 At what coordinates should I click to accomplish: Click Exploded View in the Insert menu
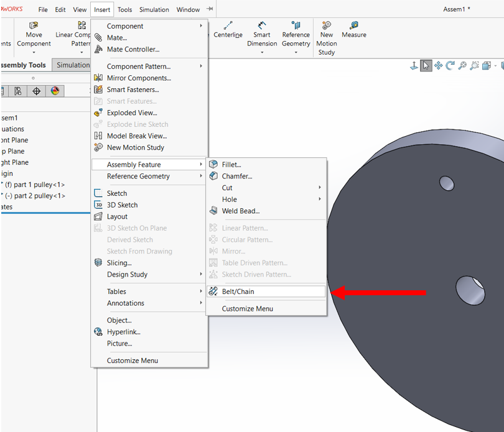click(x=131, y=113)
